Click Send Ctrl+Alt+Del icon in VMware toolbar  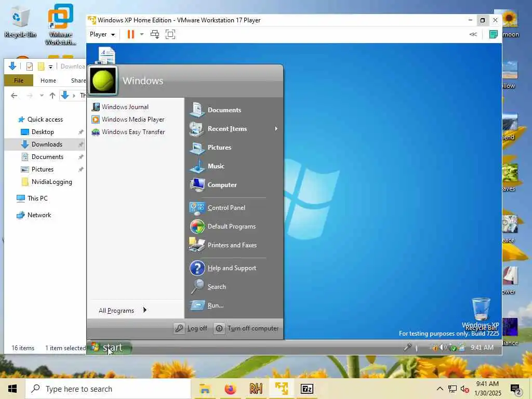155,34
